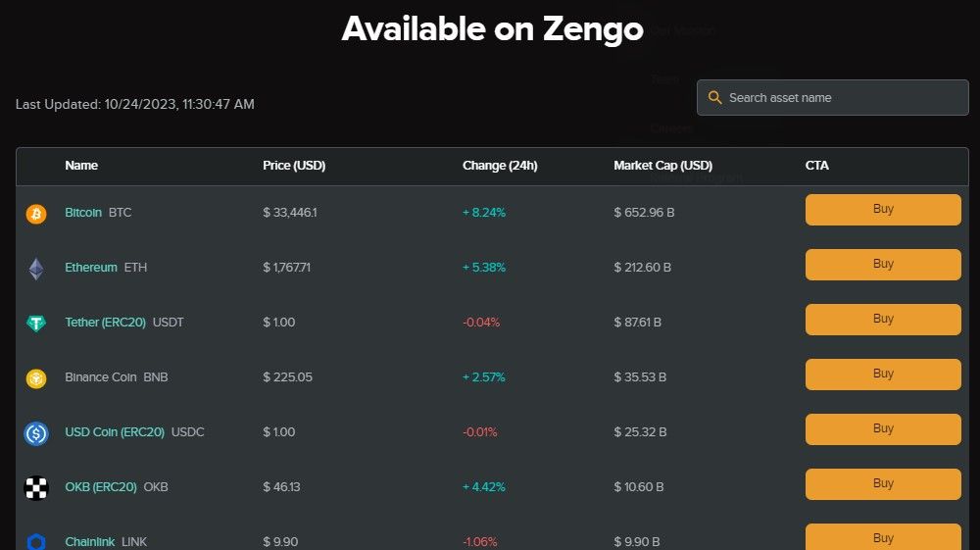Open the USD Coin (ERC20) link
The image size is (980, 550).
pos(115,432)
